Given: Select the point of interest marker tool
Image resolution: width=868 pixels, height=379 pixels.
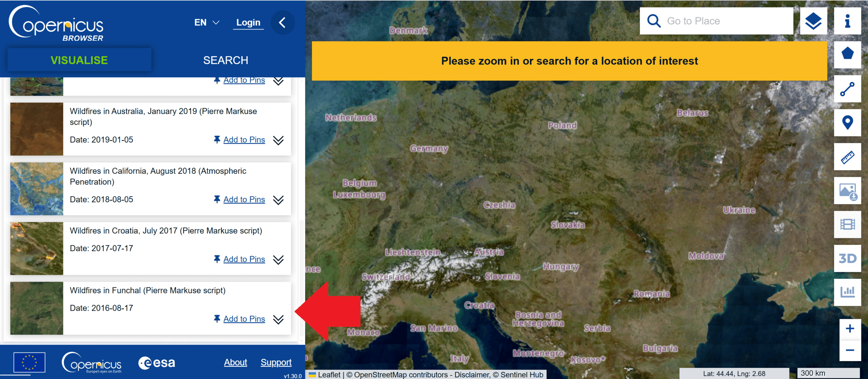Looking at the screenshot, I should 847,122.
